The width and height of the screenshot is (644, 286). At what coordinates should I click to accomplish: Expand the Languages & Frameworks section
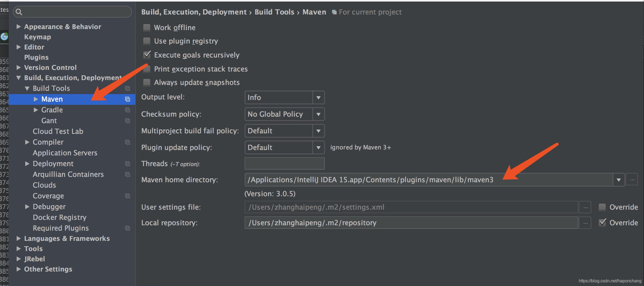19,238
